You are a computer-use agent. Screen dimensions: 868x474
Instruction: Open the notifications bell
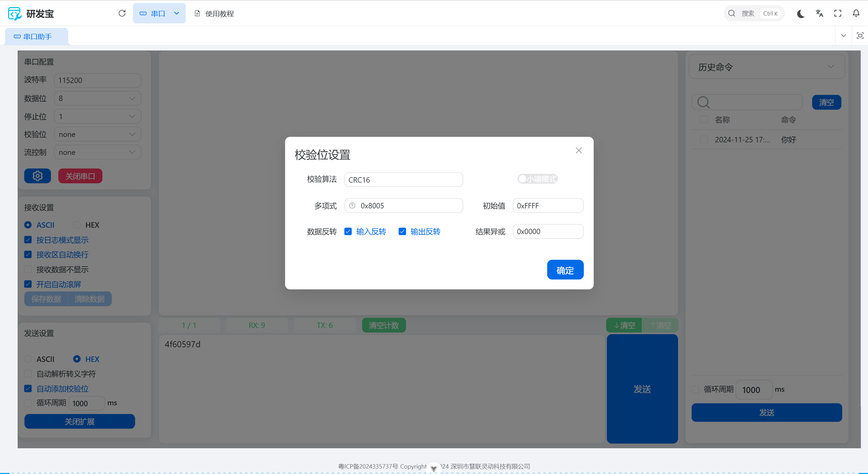856,14
